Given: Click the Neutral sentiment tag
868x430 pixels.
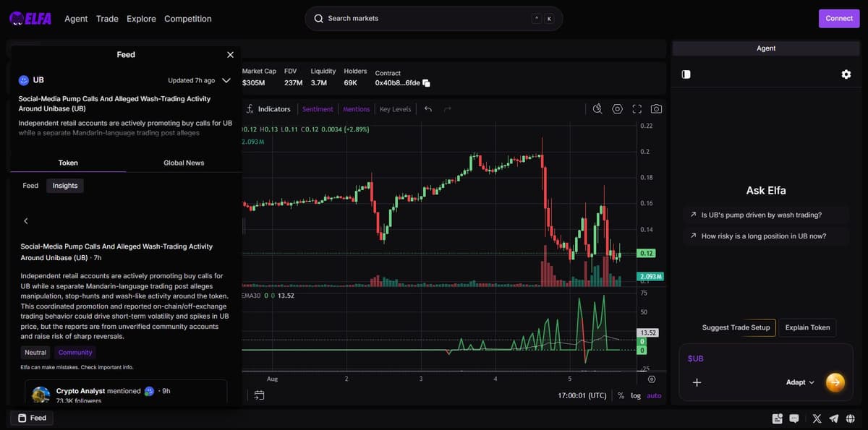Looking at the screenshot, I should (x=35, y=353).
